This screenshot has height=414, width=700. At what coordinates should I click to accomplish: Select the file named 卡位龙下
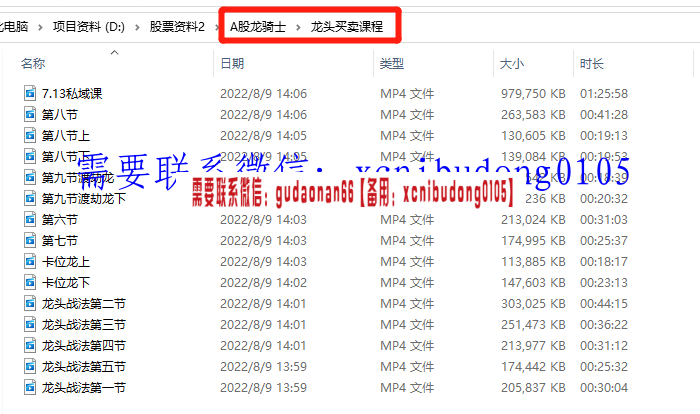(66, 282)
